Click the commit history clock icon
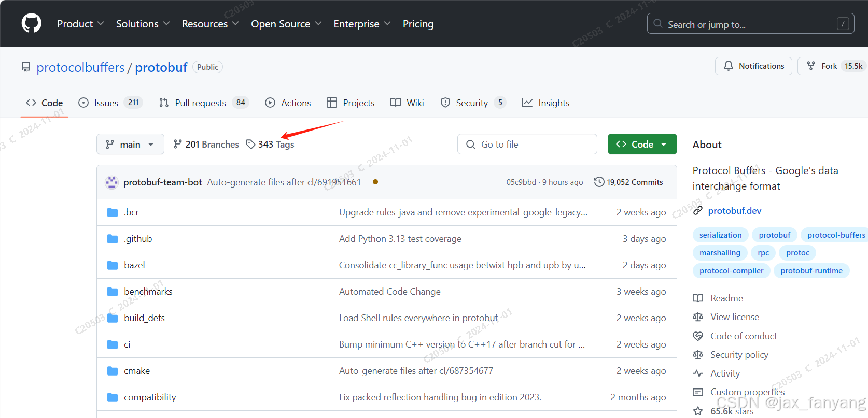 599,182
